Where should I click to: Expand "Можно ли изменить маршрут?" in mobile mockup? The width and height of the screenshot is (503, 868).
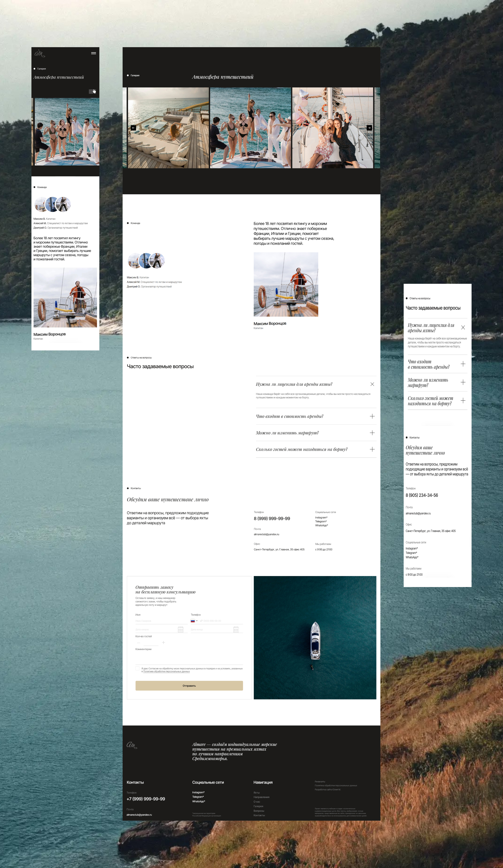point(463,382)
